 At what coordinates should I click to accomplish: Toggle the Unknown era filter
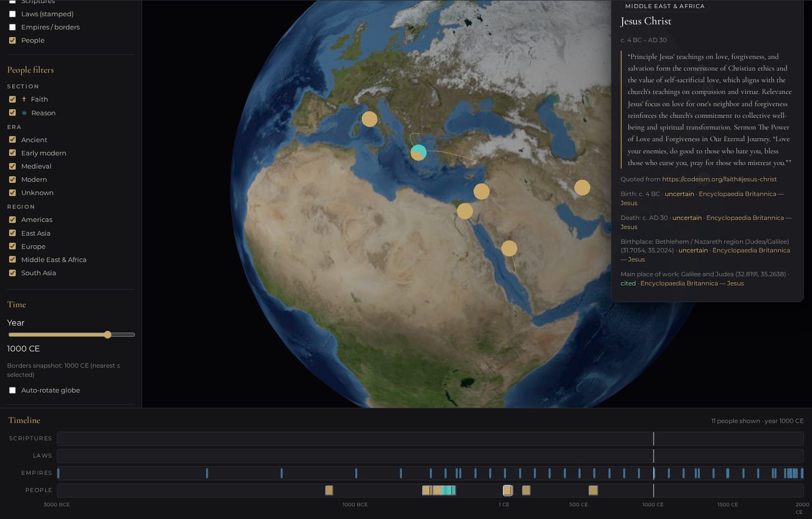click(x=12, y=193)
